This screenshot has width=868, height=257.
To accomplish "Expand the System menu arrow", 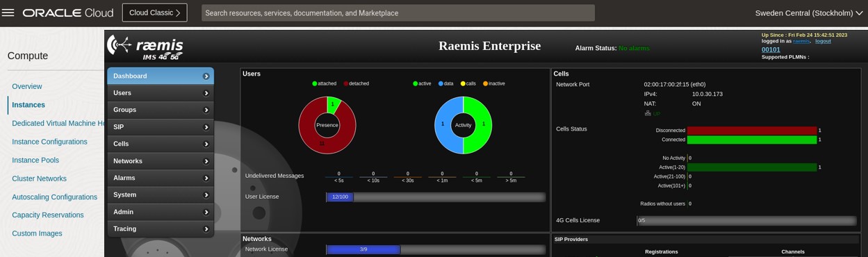I will point(206,195).
